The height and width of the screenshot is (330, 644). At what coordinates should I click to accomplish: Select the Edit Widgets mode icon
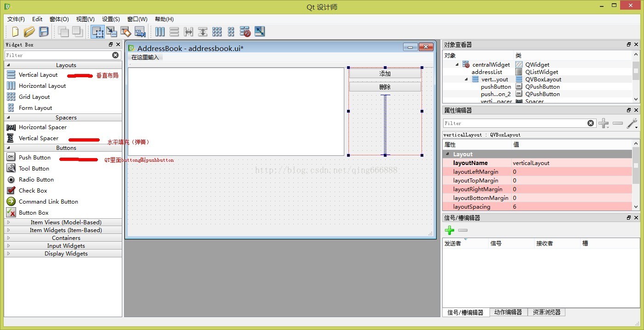pyautogui.click(x=97, y=32)
